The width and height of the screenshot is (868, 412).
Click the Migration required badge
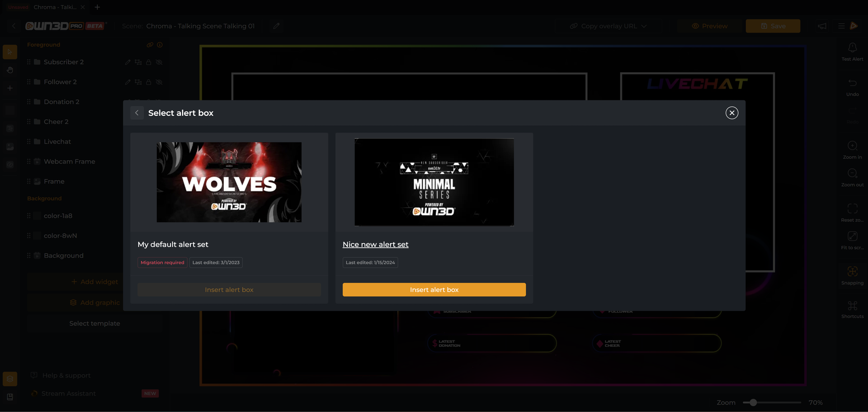162,263
